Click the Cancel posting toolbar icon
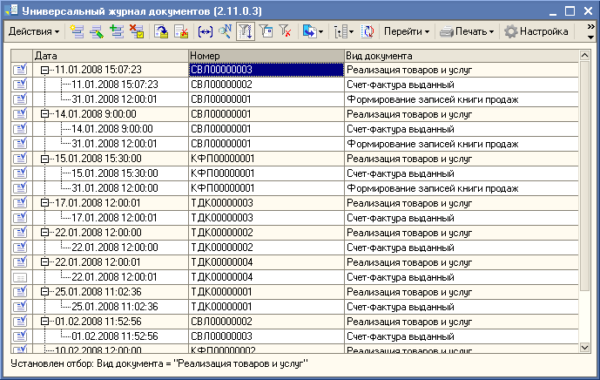Screen dimensions: 600x380 (181, 32)
